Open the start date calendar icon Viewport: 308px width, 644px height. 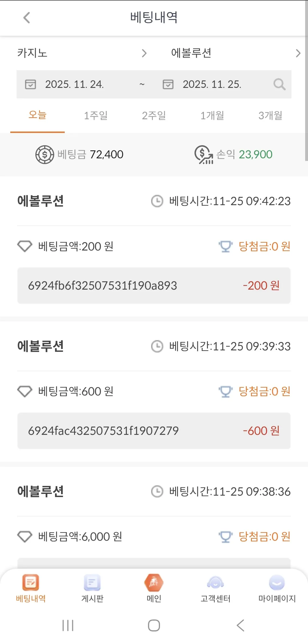[31, 84]
